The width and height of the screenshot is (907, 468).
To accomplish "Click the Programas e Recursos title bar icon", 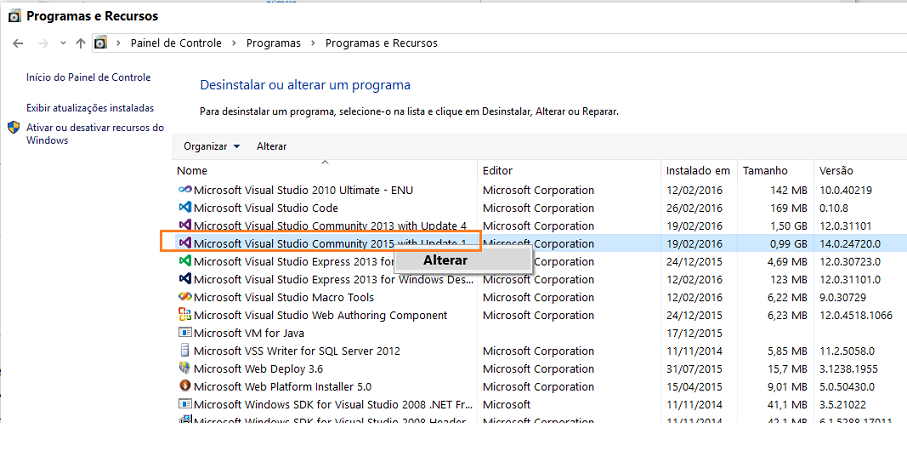I will click(14, 16).
